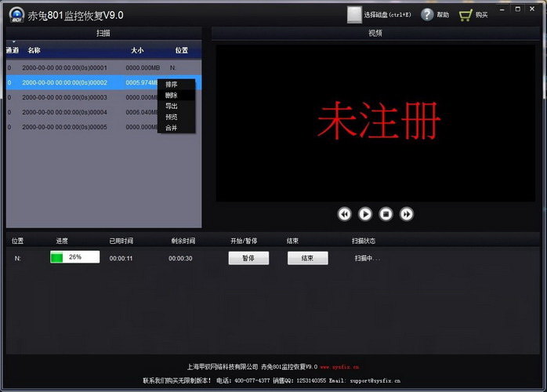Click the 购买 shopping cart icon

[x=465, y=15]
